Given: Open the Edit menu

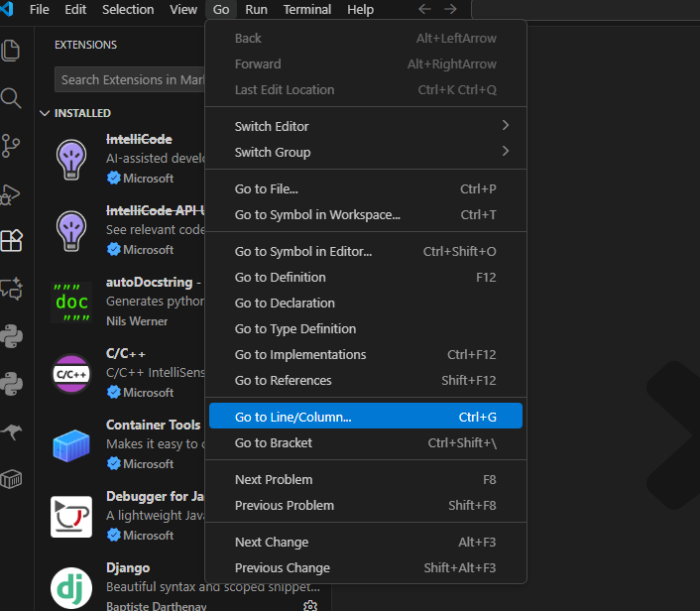Looking at the screenshot, I should [x=75, y=9].
